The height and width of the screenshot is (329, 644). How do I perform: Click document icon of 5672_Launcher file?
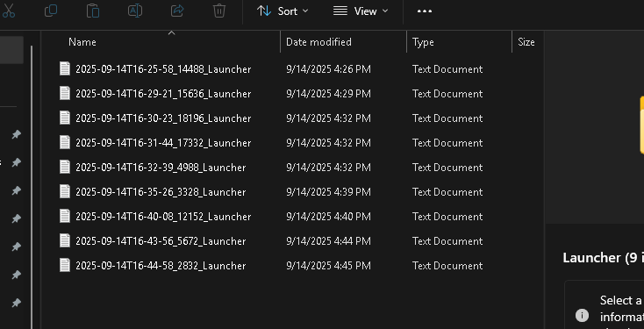tap(65, 240)
